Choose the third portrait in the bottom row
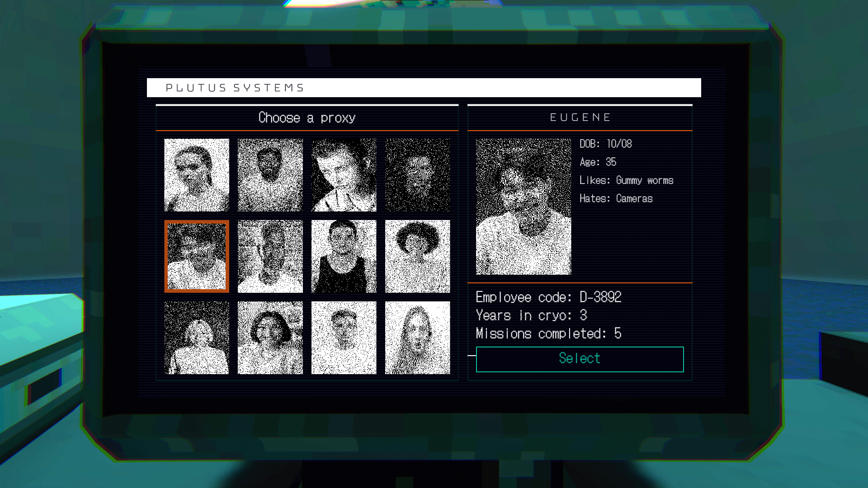This screenshot has height=488, width=868. [344, 338]
